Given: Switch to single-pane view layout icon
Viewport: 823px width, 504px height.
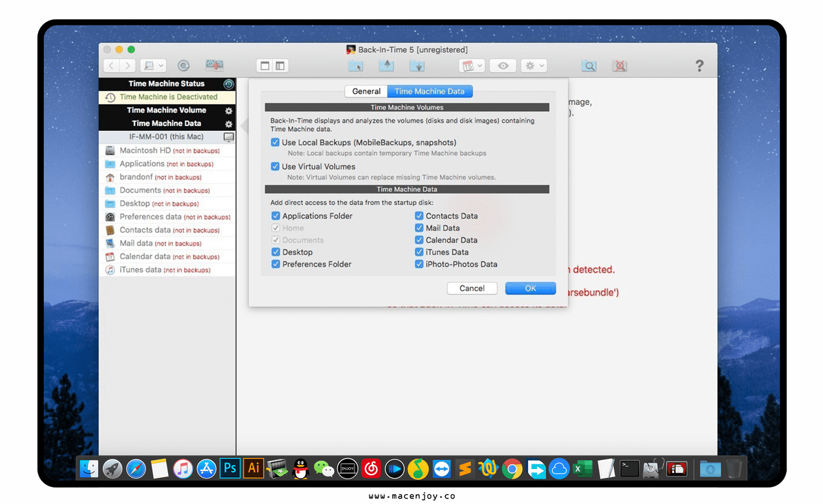Looking at the screenshot, I should [x=265, y=66].
